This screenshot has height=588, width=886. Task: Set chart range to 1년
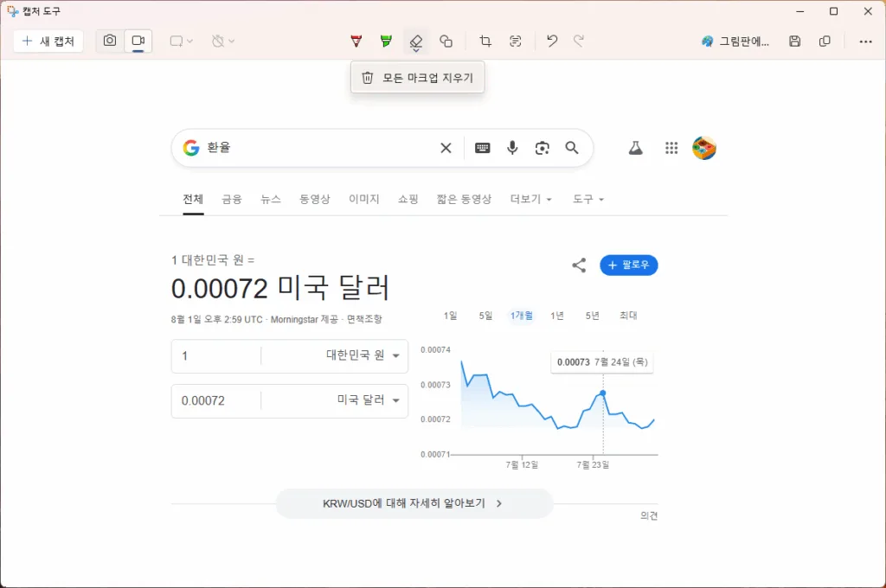[x=557, y=316]
